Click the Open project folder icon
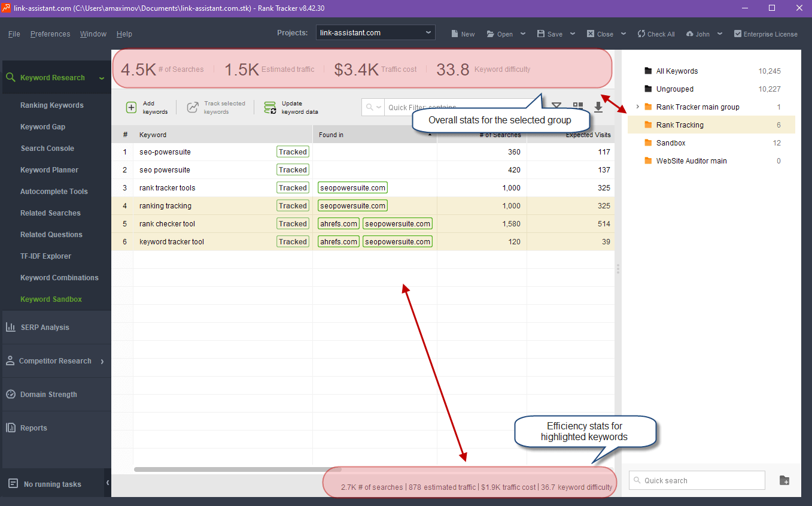The width and height of the screenshot is (812, 506). click(491, 34)
